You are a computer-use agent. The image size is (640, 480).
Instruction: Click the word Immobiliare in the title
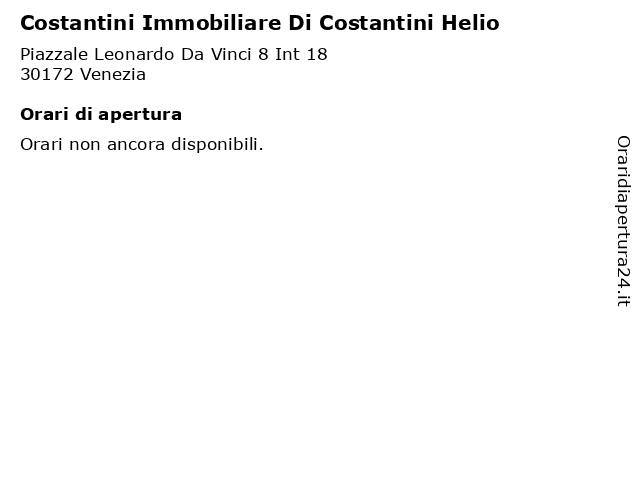pyautogui.click(x=211, y=23)
